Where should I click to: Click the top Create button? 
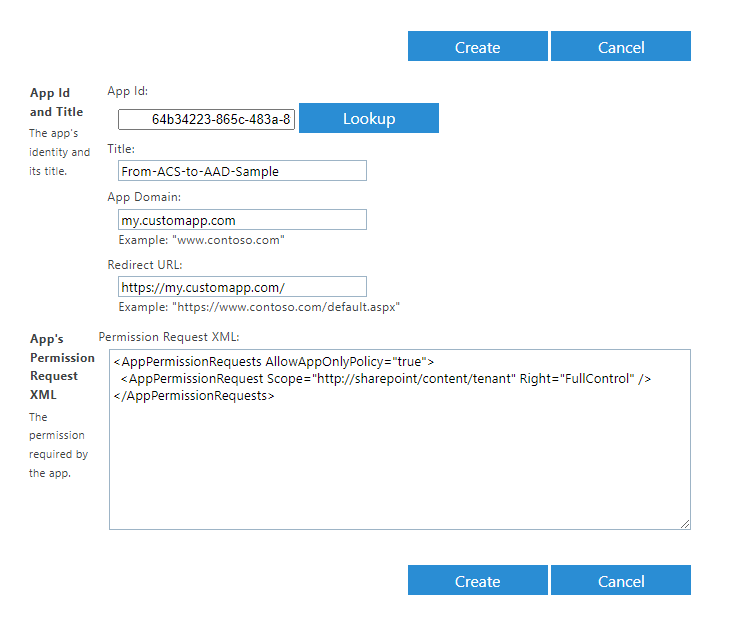[477, 46]
